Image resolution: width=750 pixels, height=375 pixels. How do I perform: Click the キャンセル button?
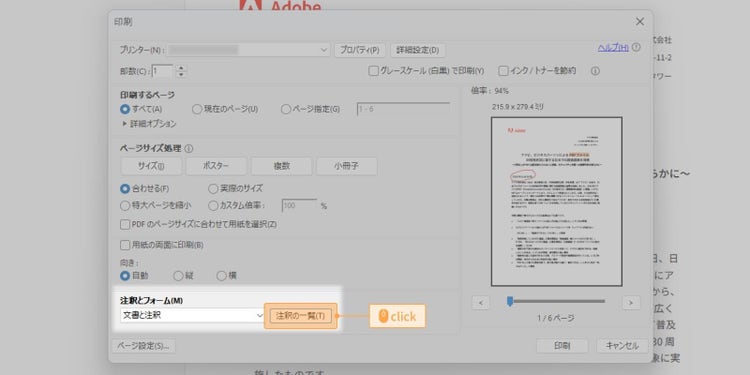coord(622,346)
